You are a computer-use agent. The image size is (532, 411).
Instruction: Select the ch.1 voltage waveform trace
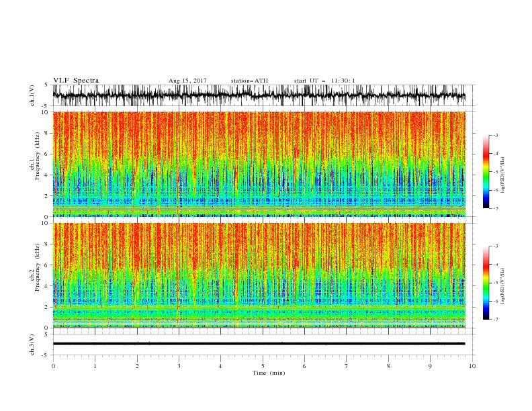pos(259,95)
